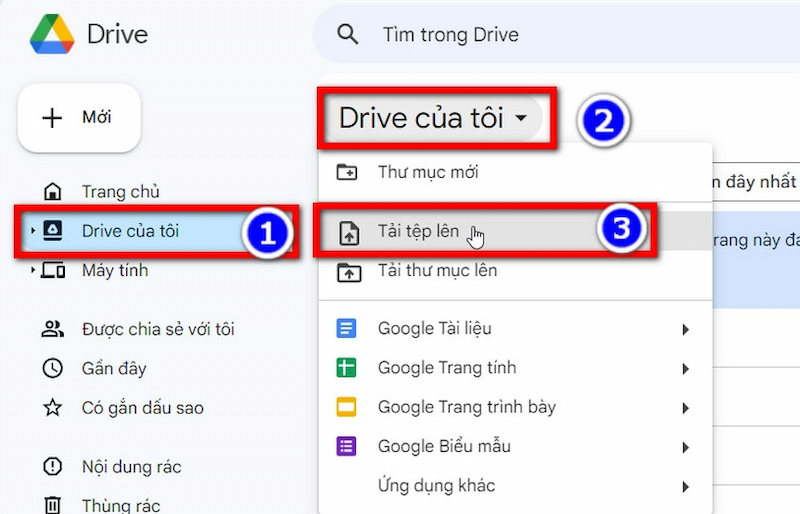Click the Google Drive logo

[x=52, y=34]
